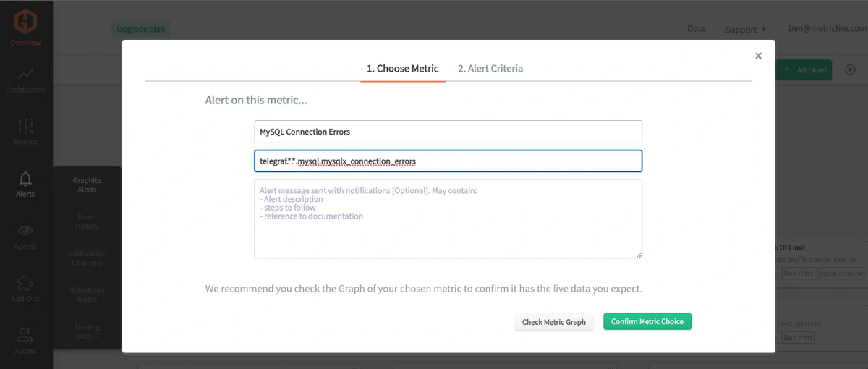Open Agents eye icon in sidebar

(x=25, y=231)
